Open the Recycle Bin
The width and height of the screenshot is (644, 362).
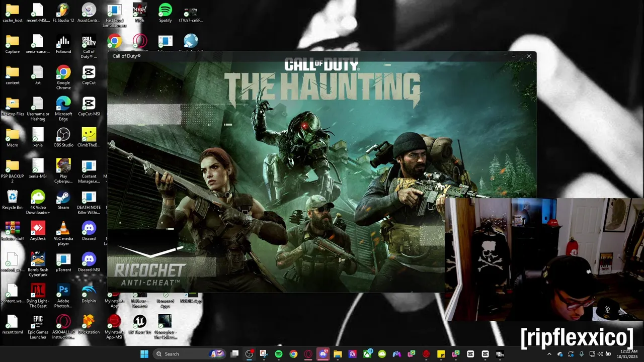(x=13, y=201)
